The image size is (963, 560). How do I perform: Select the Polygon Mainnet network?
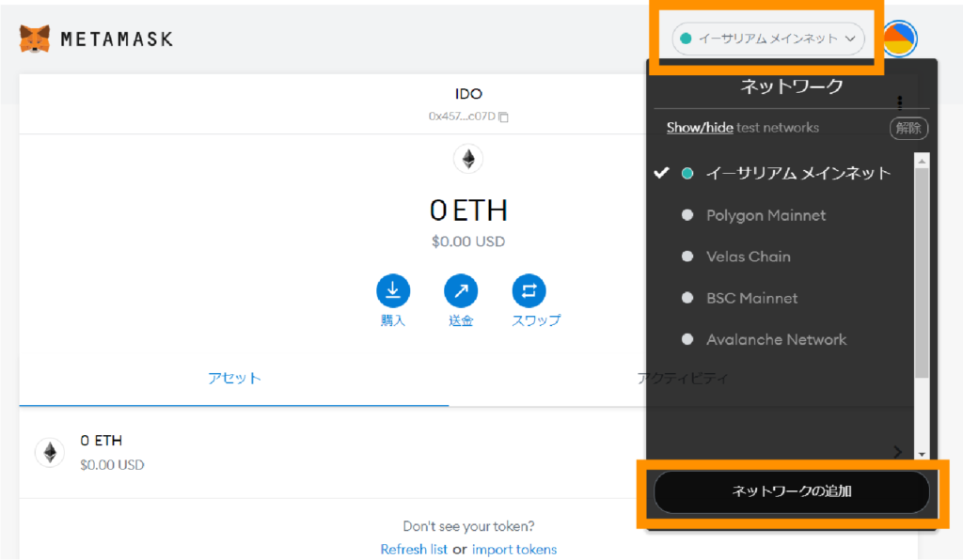(x=766, y=215)
